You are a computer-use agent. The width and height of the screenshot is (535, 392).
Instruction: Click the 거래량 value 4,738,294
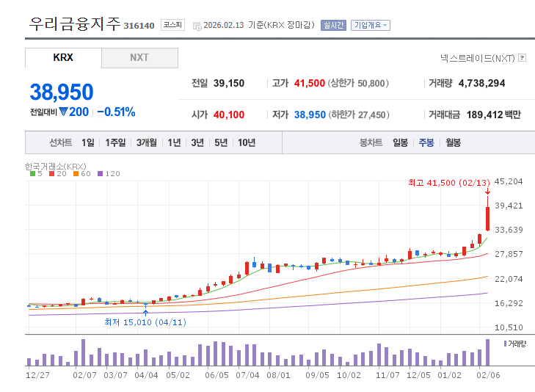click(x=481, y=83)
